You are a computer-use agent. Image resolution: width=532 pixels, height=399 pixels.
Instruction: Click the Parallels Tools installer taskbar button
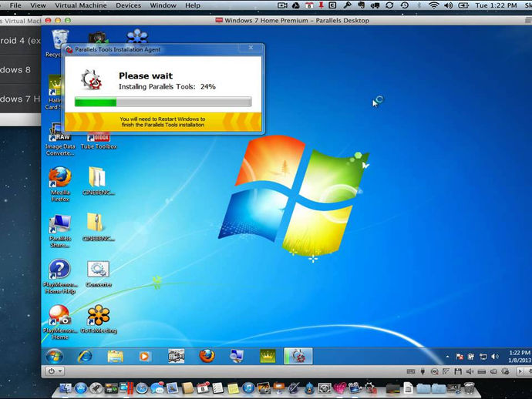tap(298, 357)
